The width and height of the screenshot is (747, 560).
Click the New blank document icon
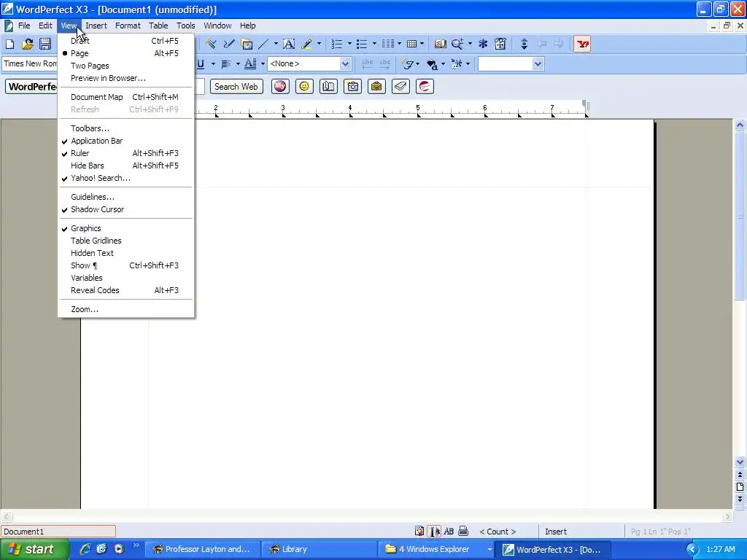tap(9, 44)
